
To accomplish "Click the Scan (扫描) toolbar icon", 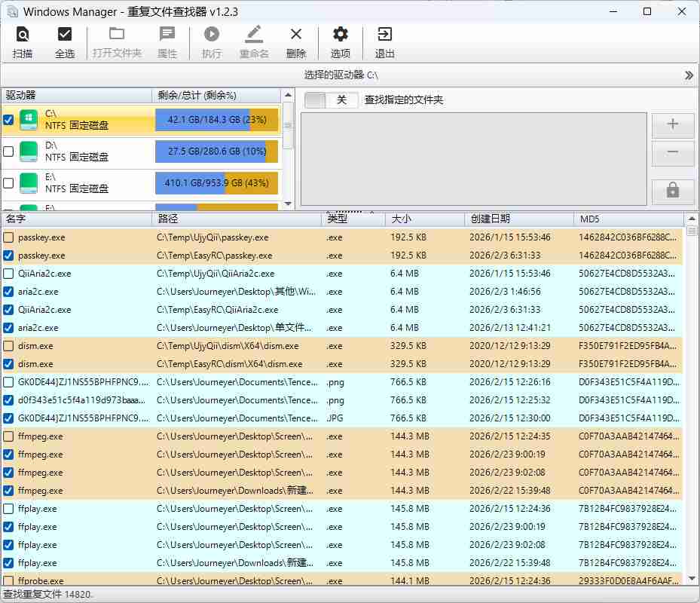I will [23, 35].
